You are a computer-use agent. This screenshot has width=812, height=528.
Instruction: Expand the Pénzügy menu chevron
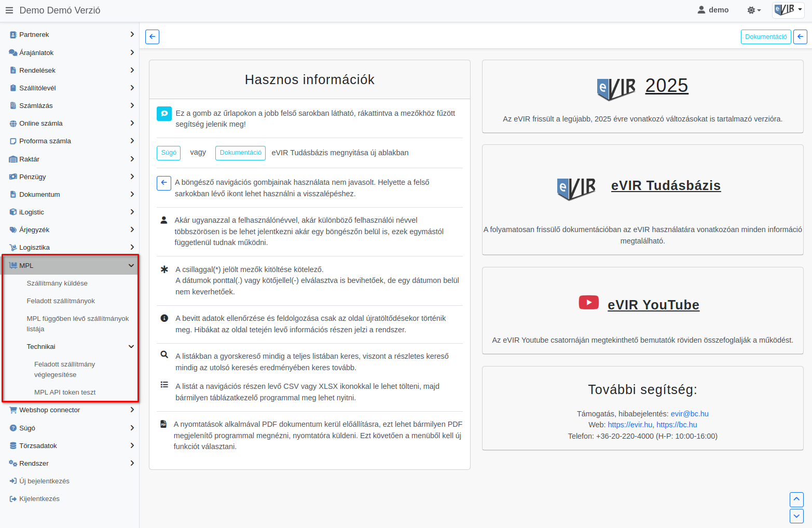coord(132,177)
